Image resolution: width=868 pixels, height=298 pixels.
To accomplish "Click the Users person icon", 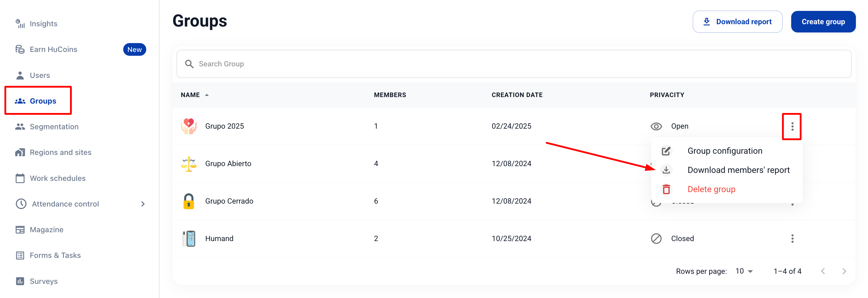I will [x=20, y=75].
